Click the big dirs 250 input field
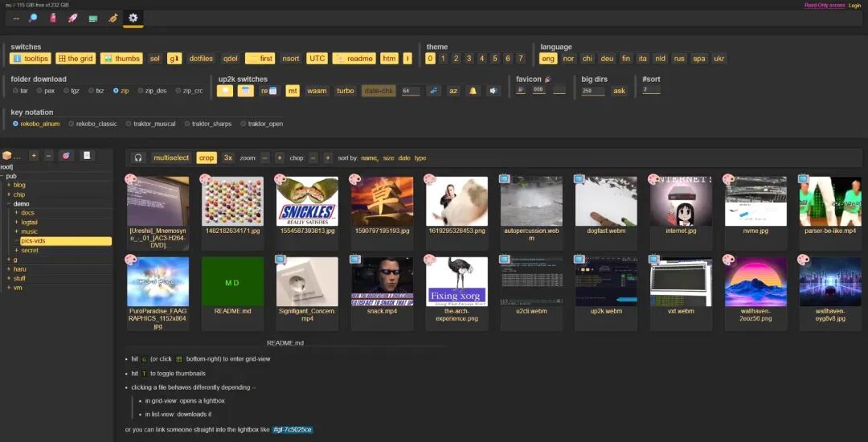The image size is (868, 442). pos(593,91)
